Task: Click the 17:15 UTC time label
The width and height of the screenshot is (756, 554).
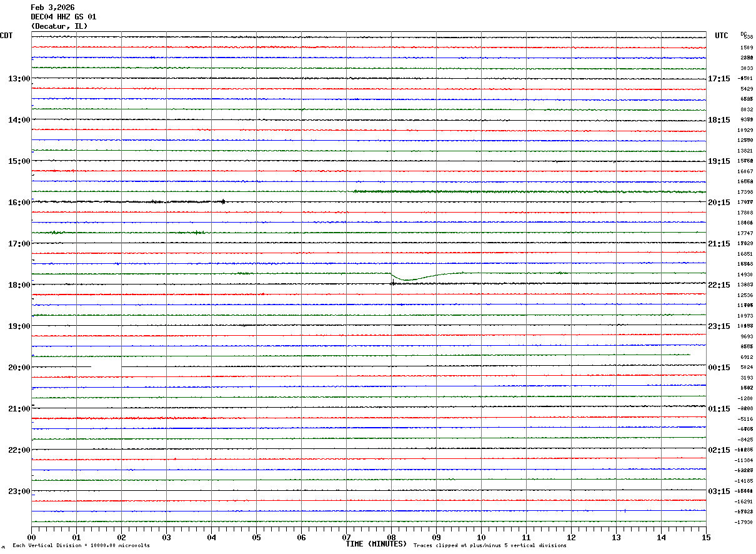Action: pyautogui.click(x=719, y=79)
